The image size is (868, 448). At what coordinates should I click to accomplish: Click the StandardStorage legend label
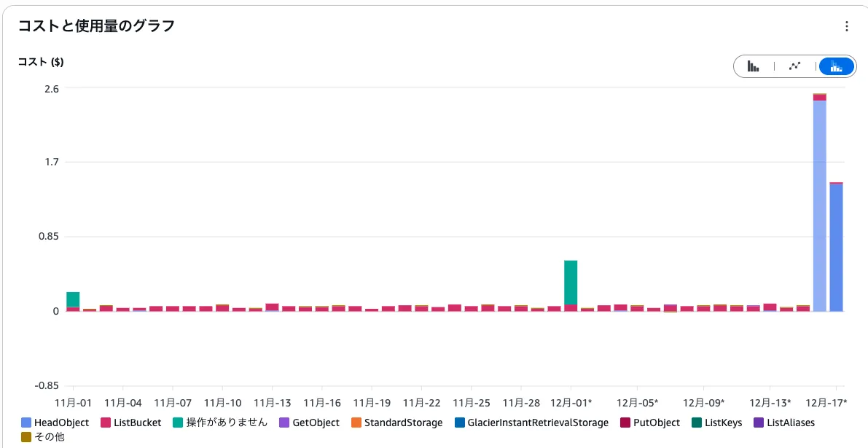click(402, 423)
